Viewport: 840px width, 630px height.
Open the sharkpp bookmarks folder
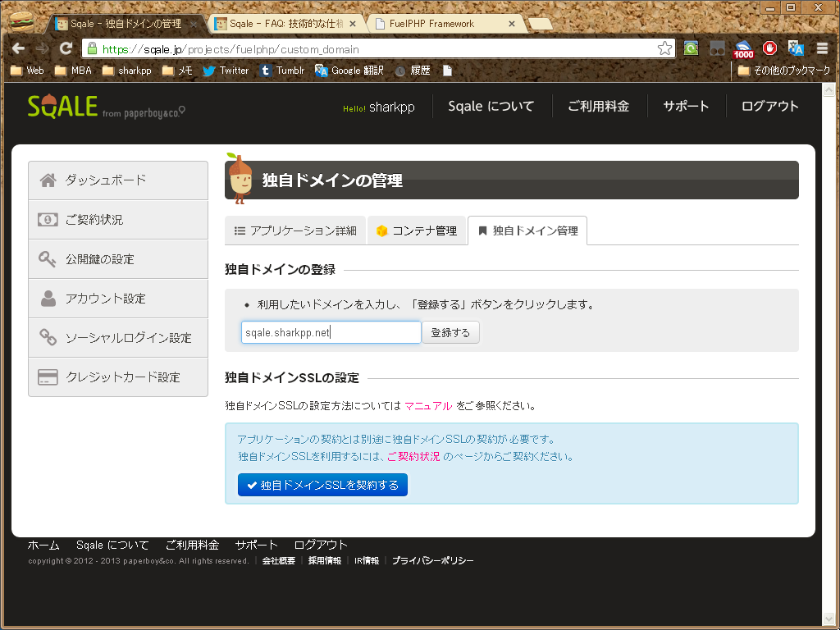coord(127,71)
